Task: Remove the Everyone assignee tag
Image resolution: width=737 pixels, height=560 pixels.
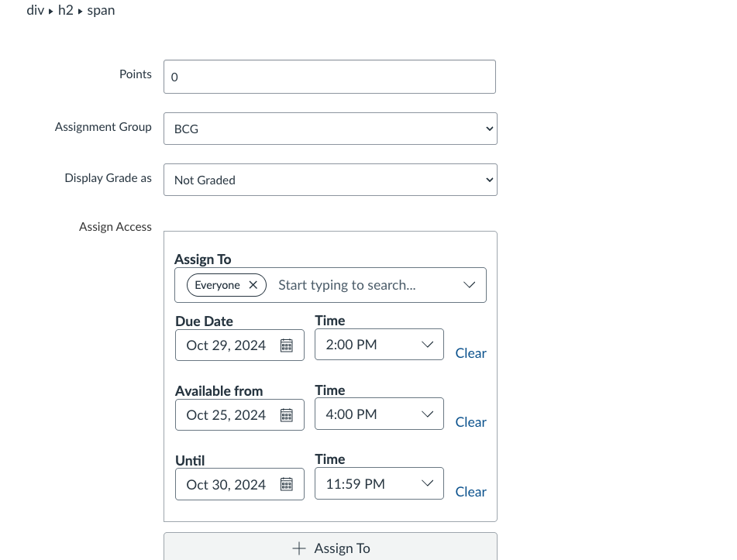Action: click(253, 285)
